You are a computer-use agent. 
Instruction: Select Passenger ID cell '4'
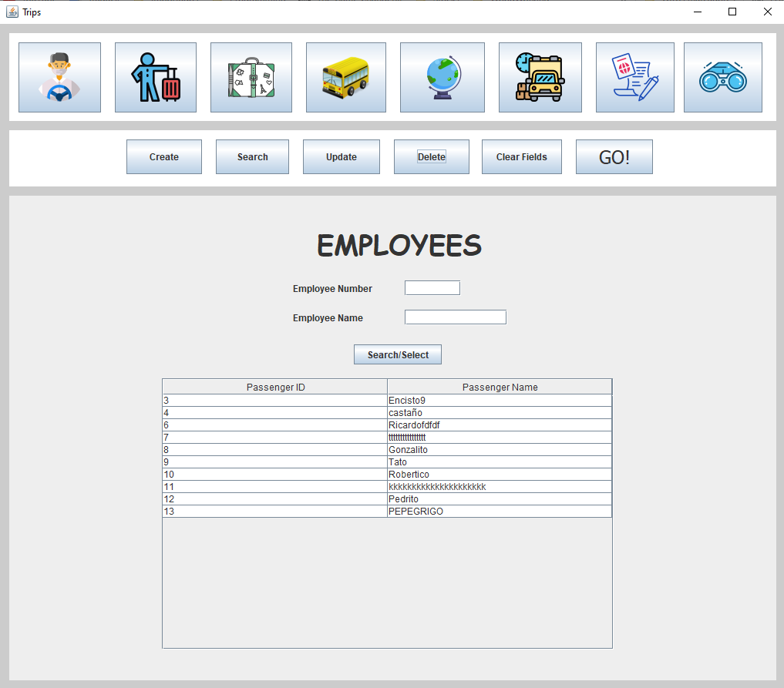pos(275,413)
